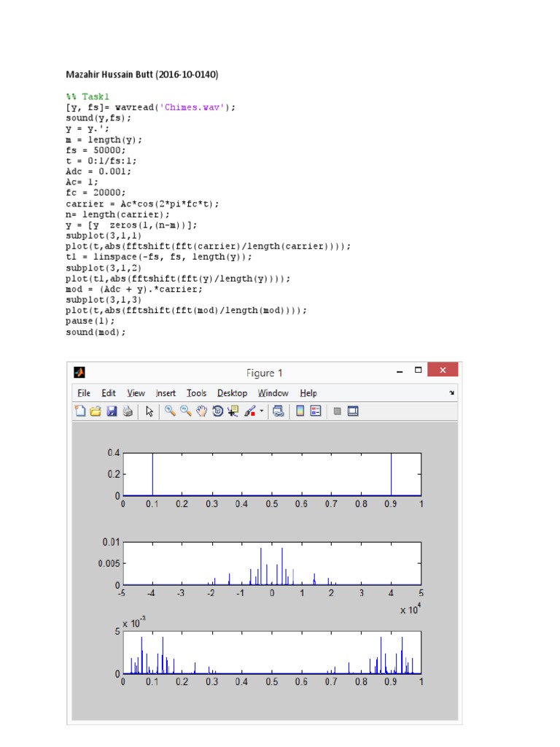560x747 pixels.
Task: Activate the Pan hand tool
Action: pyautogui.click(x=202, y=411)
